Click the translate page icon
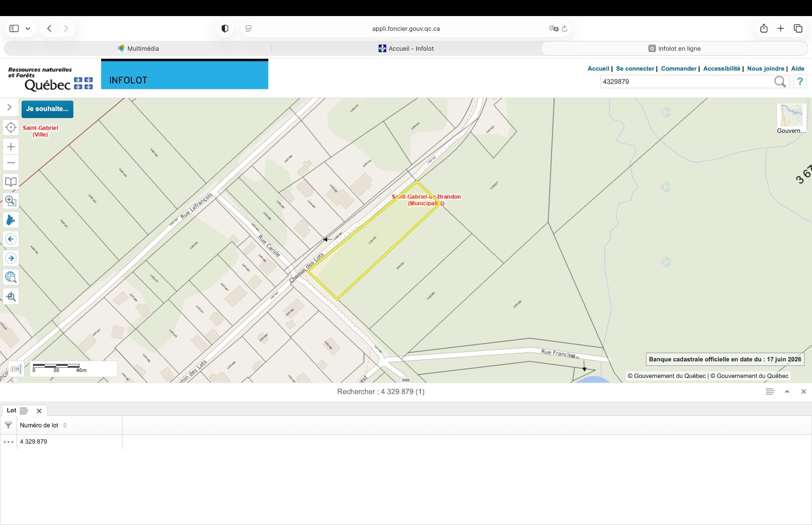This screenshot has width=812, height=525. click(x=554, y=28)
